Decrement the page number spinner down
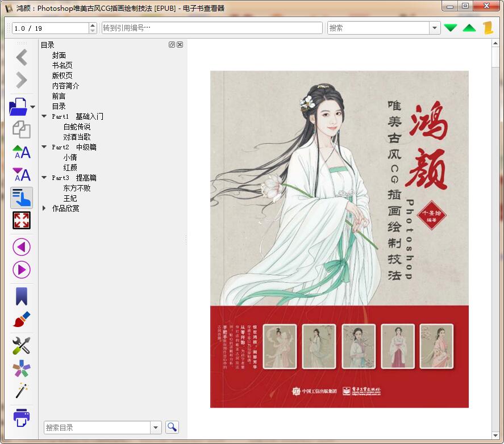504x444 pixels. click(93, 31)
